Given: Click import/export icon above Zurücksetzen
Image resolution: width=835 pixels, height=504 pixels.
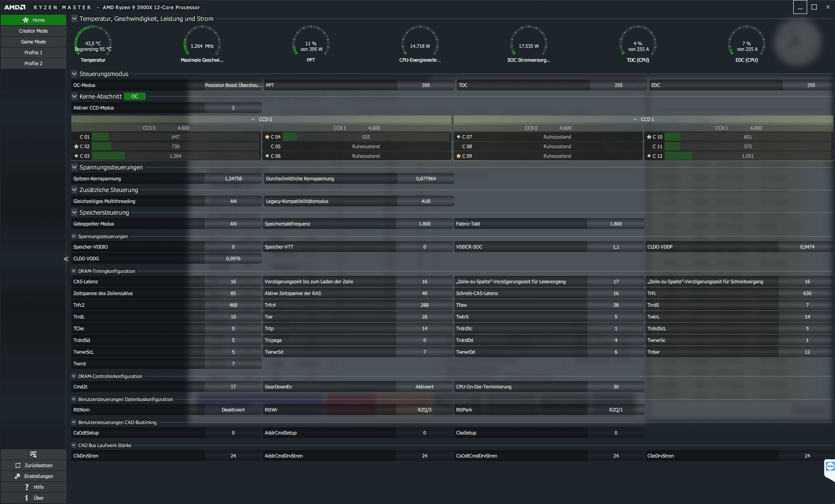Looking at the screenshot, I should click(33, 454).
